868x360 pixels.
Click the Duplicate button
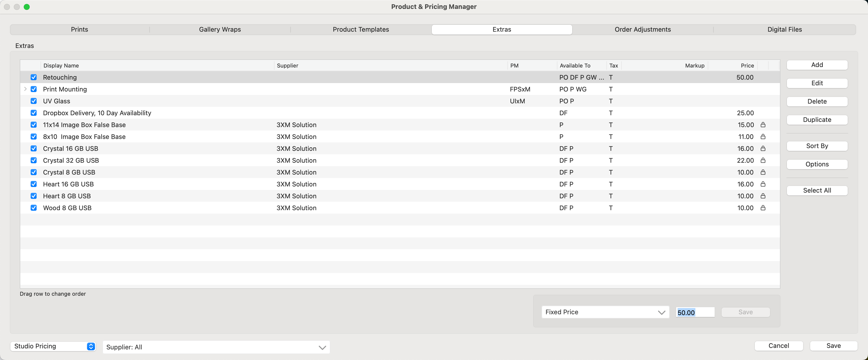coord(817,120)
